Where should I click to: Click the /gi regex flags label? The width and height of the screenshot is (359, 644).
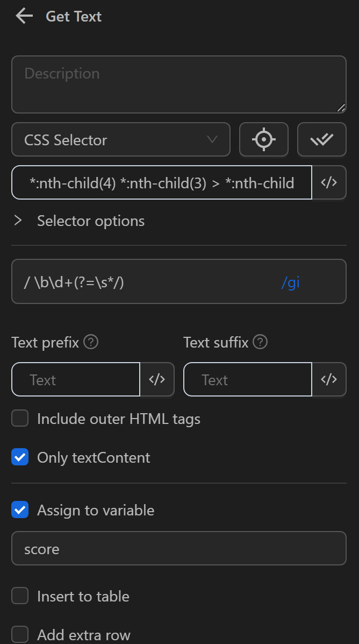click(290, 281)
